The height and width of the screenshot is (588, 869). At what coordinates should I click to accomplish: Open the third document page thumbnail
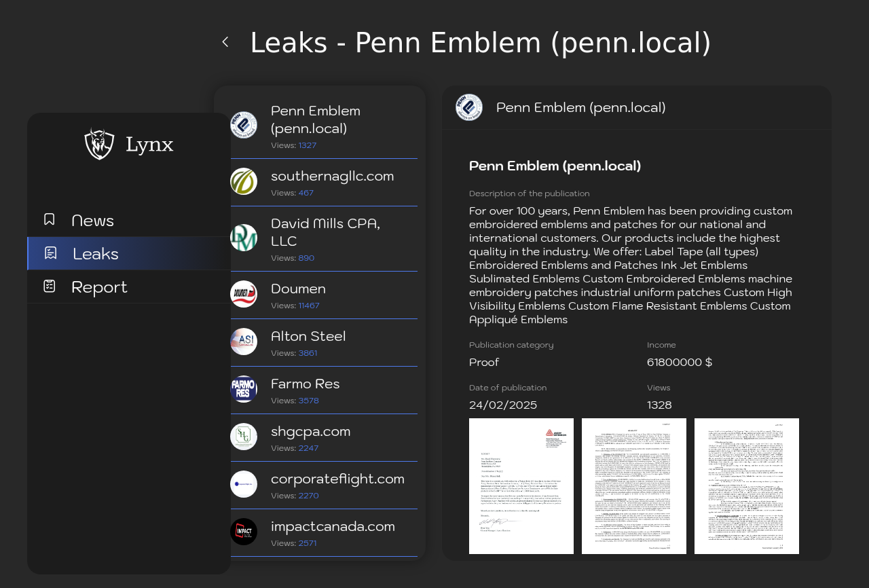click(747, 486)
